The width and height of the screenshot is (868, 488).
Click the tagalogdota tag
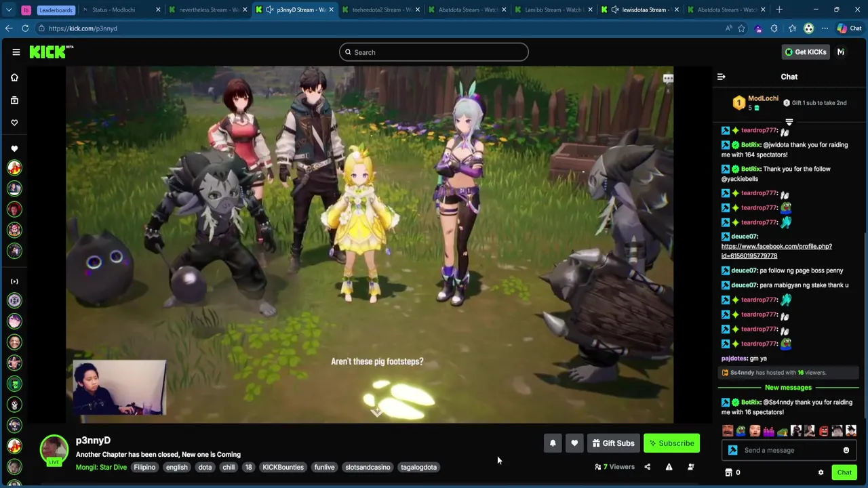pyautogui.click(x=418, y=467)
